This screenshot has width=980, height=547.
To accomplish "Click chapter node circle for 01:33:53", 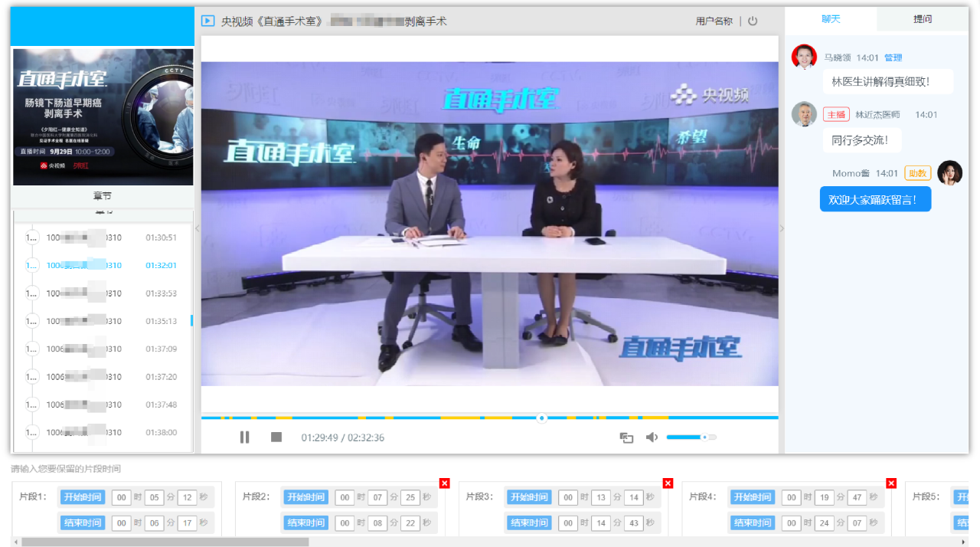I will (32, 293).
